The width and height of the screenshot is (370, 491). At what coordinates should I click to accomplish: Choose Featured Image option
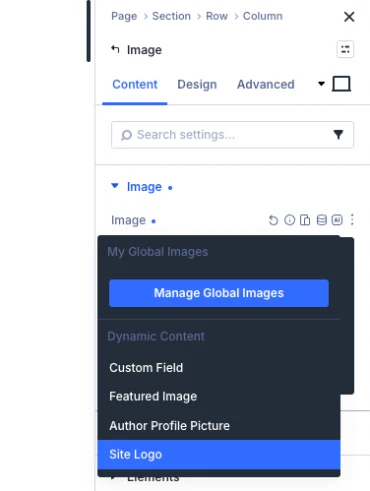(219, 396)
